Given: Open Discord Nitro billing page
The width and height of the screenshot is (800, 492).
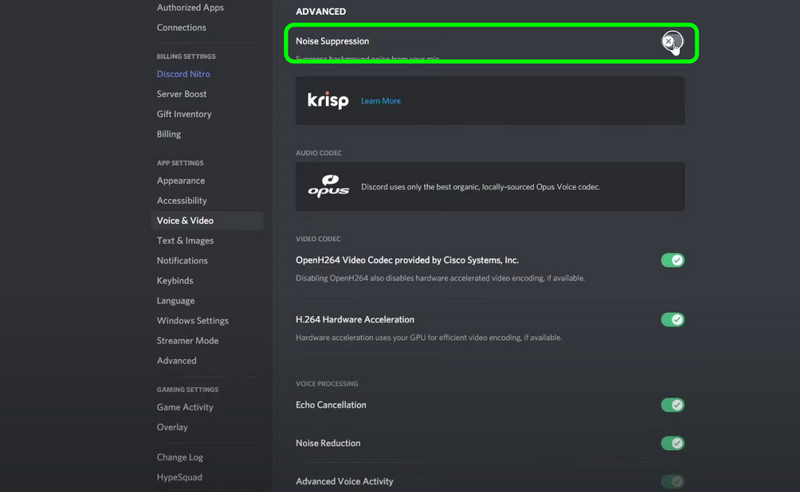Looking at the screenshot, I should click(183, 74).
